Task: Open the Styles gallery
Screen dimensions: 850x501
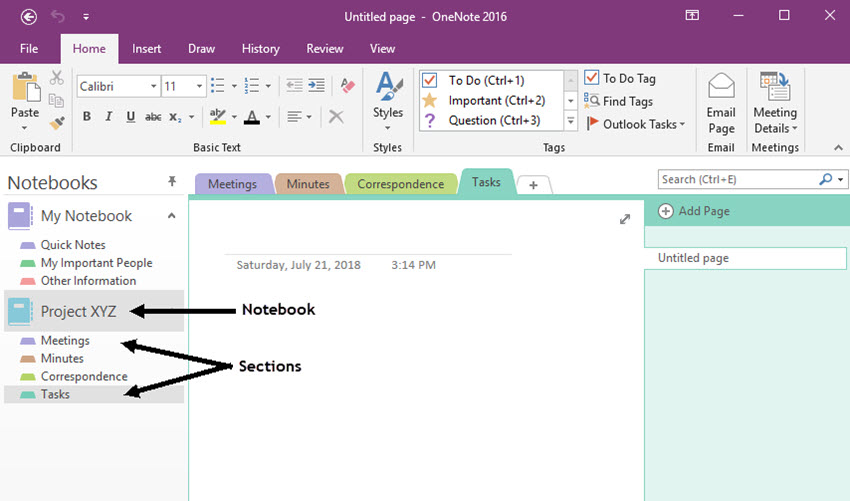Action: pyautogui.click(x=388, y=101)
